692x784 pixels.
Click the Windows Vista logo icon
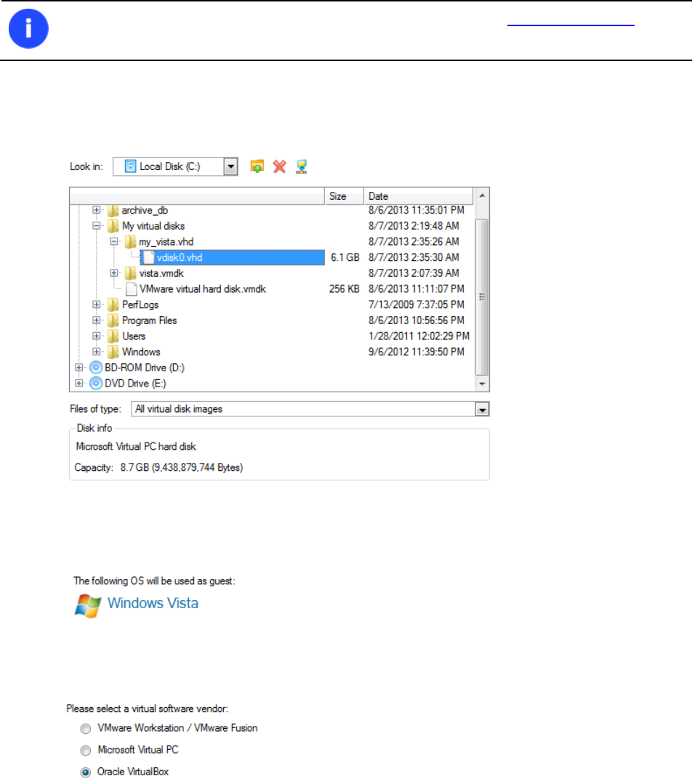click(x=87, y=605)
